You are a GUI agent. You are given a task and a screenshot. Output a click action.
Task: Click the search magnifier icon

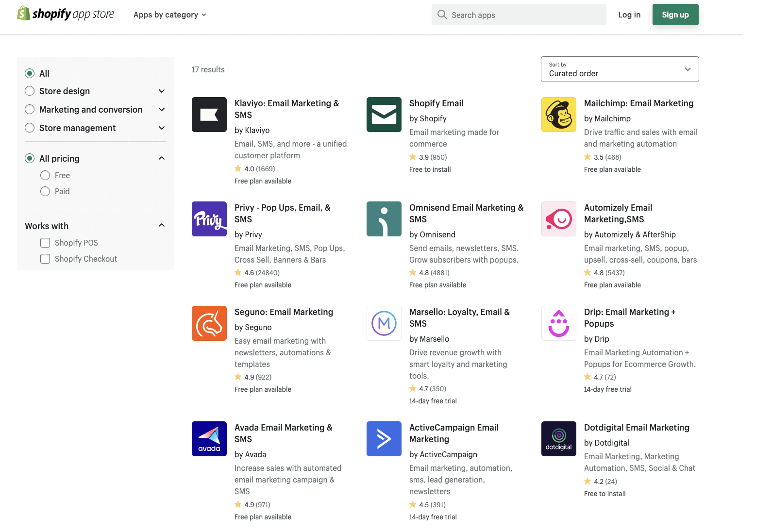pyautogui.click(x=442, y=15)
